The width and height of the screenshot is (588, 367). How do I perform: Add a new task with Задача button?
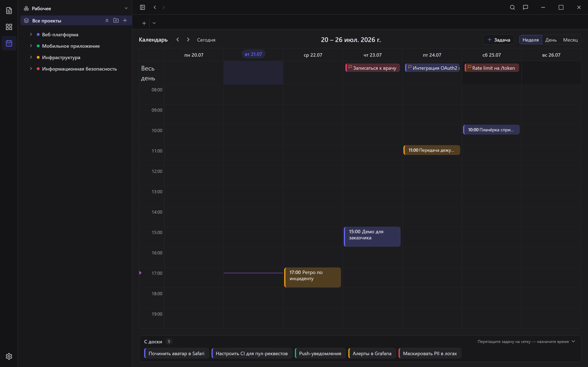[499, 40]
